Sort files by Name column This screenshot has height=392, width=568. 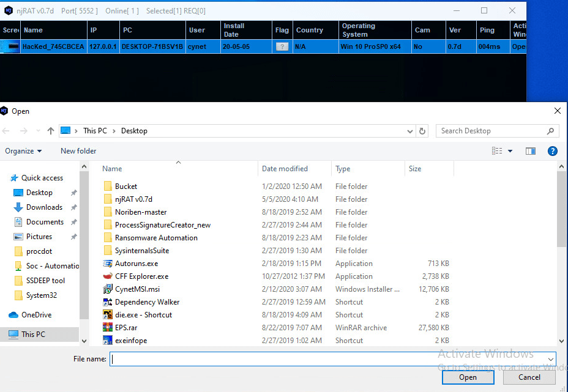112,169
